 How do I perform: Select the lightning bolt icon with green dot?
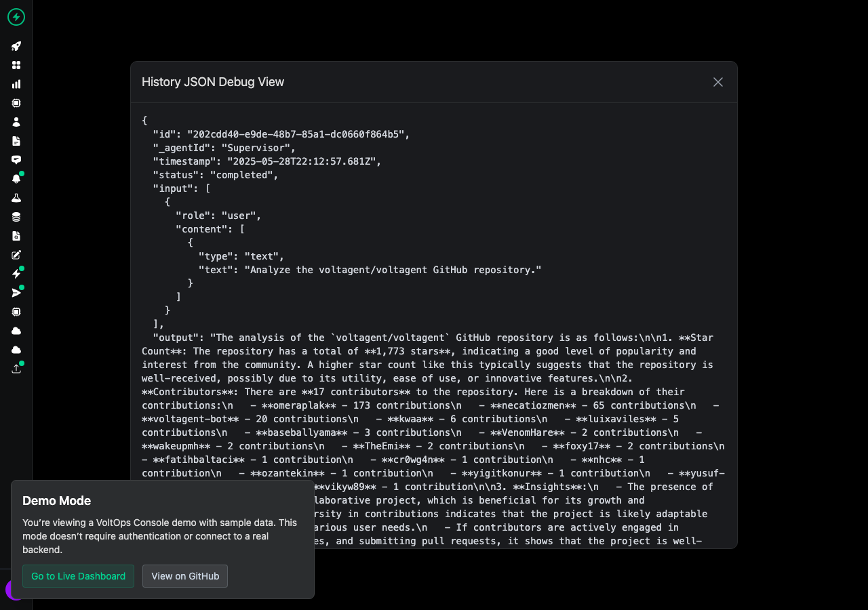pos(16,274)
